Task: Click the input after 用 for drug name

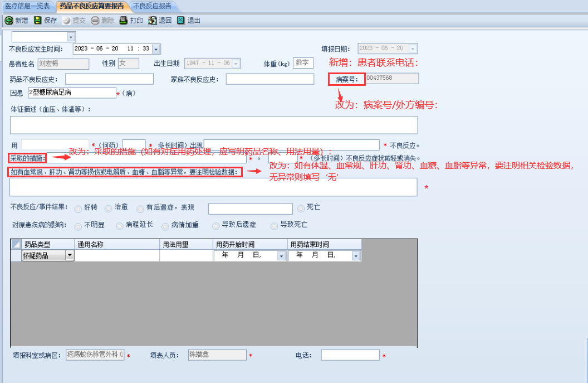Action: coord(55,144)
